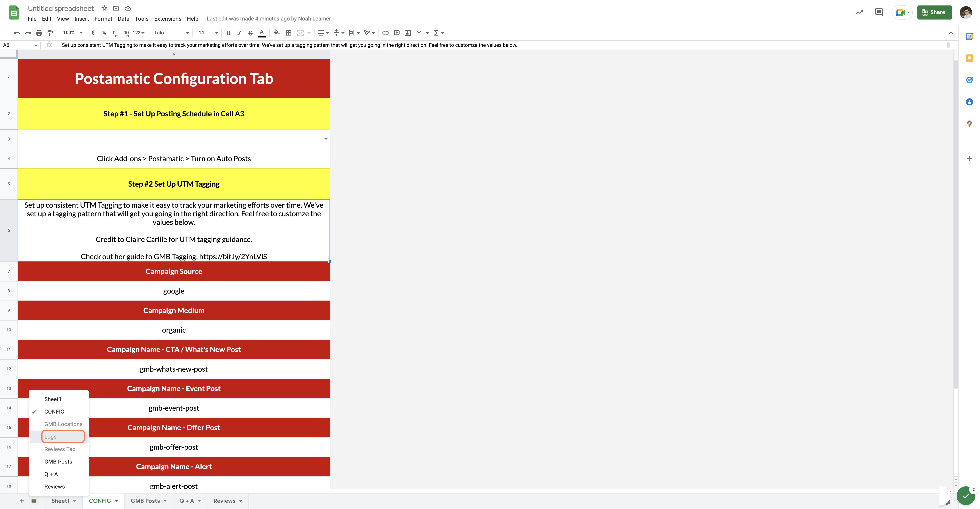The width and height of the screenshot is (980, 509).
Task: Click the Add Sheet plus button
Action: pyautogui.click(x=22, y=501)
